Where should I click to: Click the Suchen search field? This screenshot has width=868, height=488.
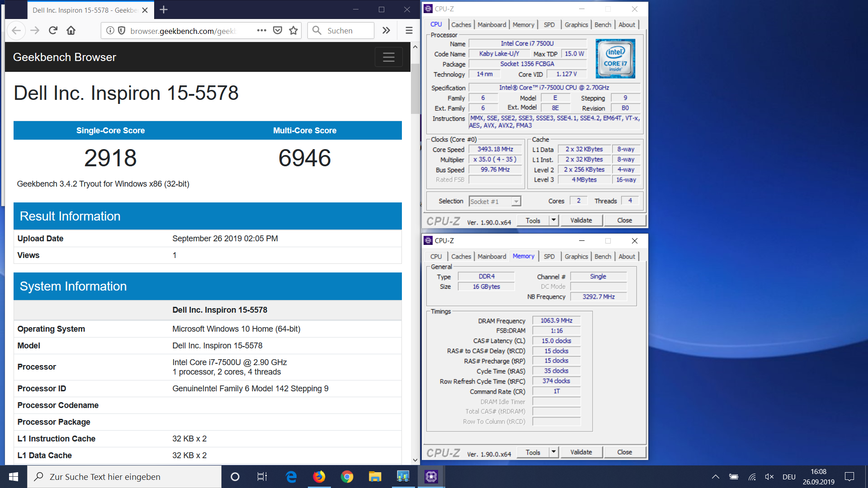(341, 30)
